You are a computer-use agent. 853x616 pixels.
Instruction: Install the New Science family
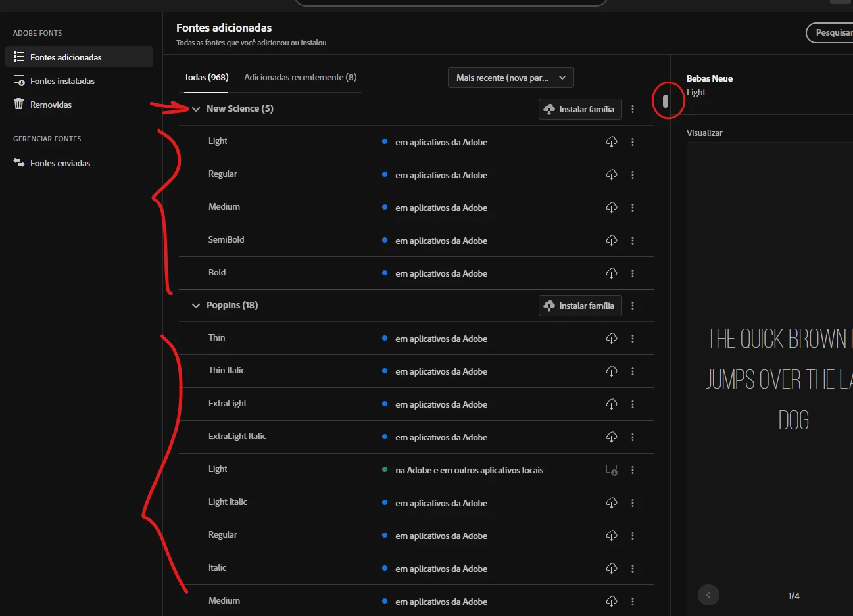[580, 109]
